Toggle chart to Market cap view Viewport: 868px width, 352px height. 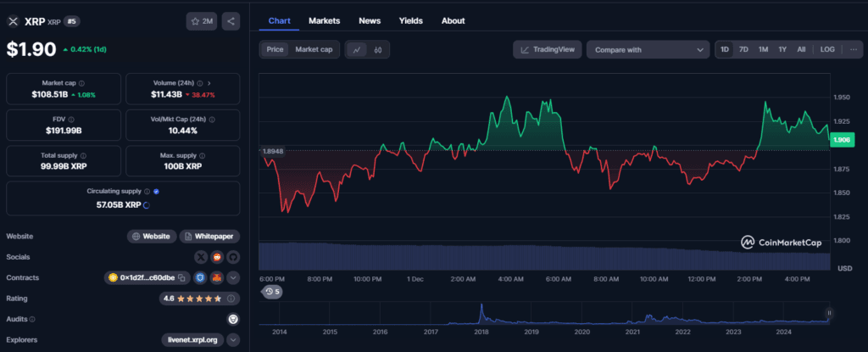pyautogui.click(x=314, y=49)
